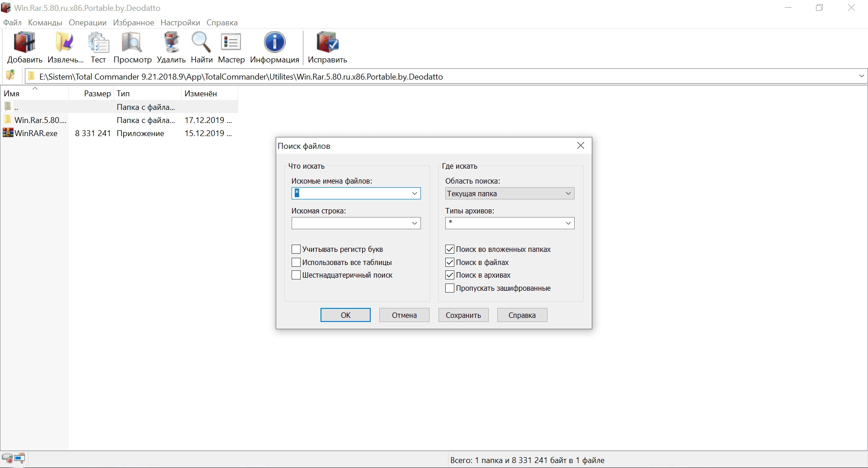The image size is (868, 468).
Task: Open the Файл menu
Action: point(12,23)
